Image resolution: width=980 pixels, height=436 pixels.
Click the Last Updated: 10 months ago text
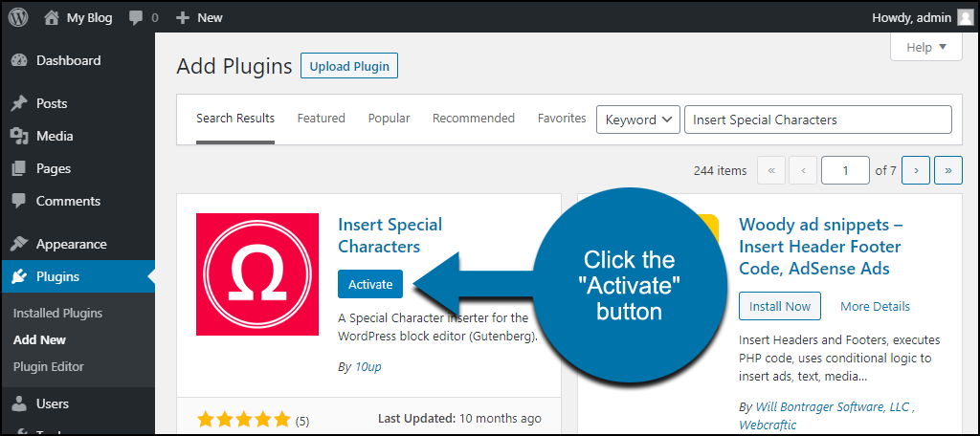coord(459,418)
